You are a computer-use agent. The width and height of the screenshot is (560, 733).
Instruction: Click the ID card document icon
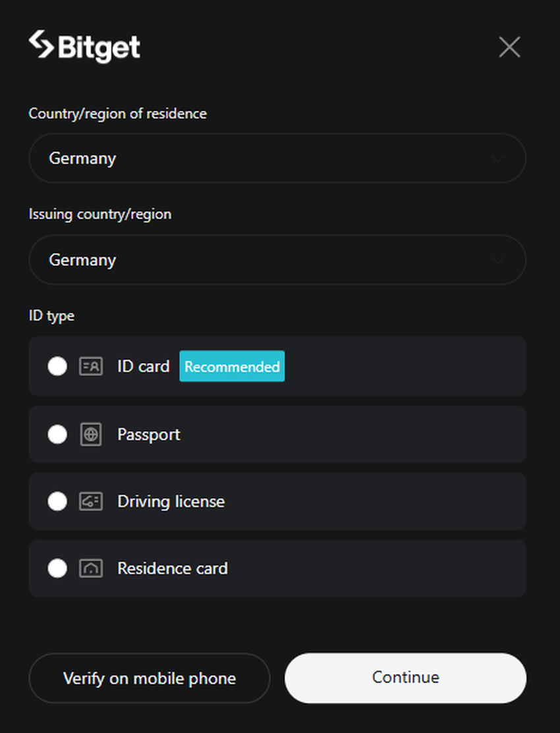91,366
